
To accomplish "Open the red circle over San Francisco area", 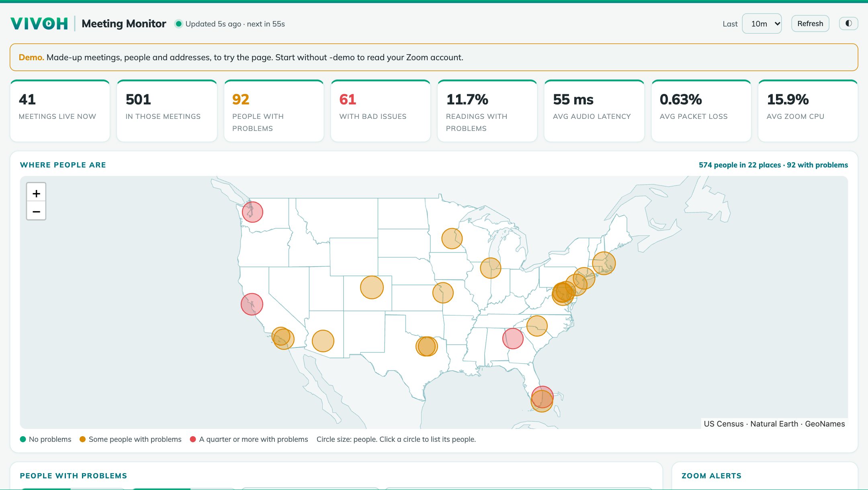I will (x=252, y=304).
